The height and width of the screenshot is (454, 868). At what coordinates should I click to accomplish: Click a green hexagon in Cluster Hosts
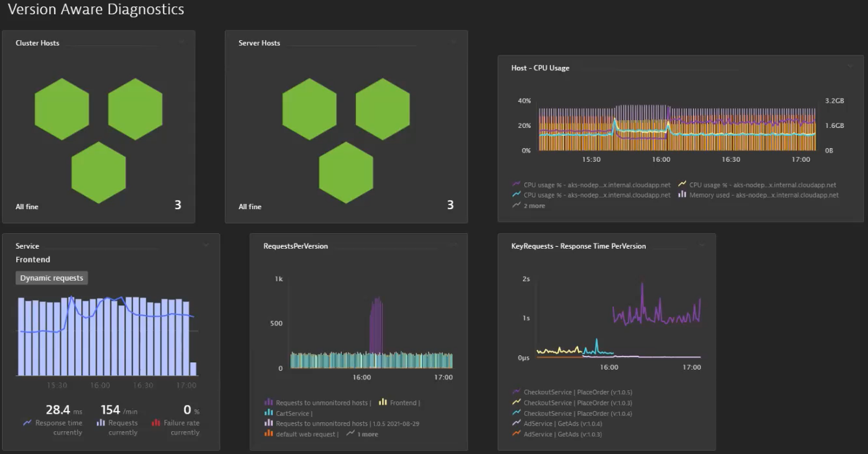pos(62,109)
